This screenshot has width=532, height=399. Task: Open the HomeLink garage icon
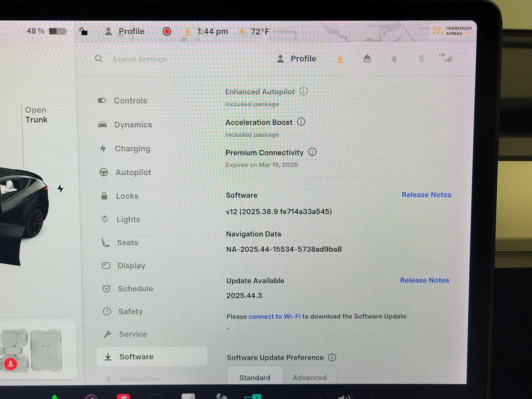pos(367,59)
